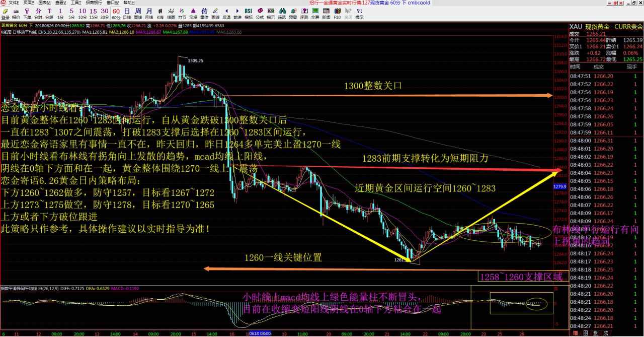Image resolution: width=644 pixels, height=337 pixels.
Task: Click the 时间 column header
Action: [575, 67]
